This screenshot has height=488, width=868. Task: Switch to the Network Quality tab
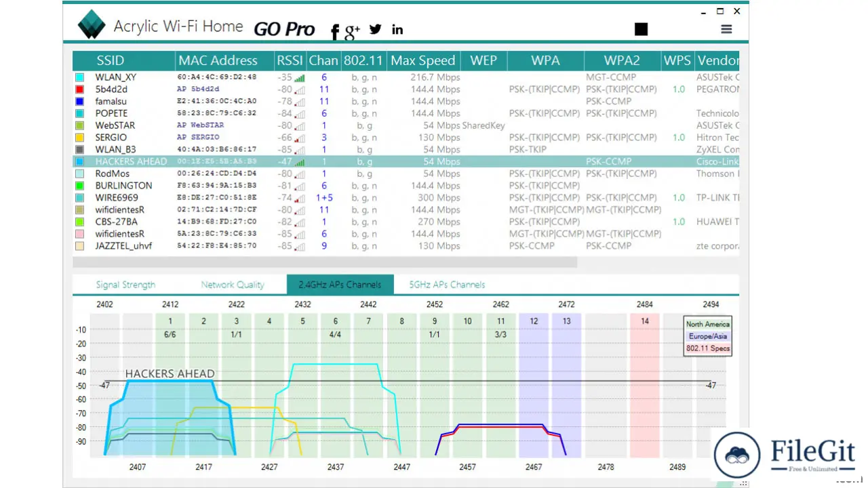pos(233,285)
